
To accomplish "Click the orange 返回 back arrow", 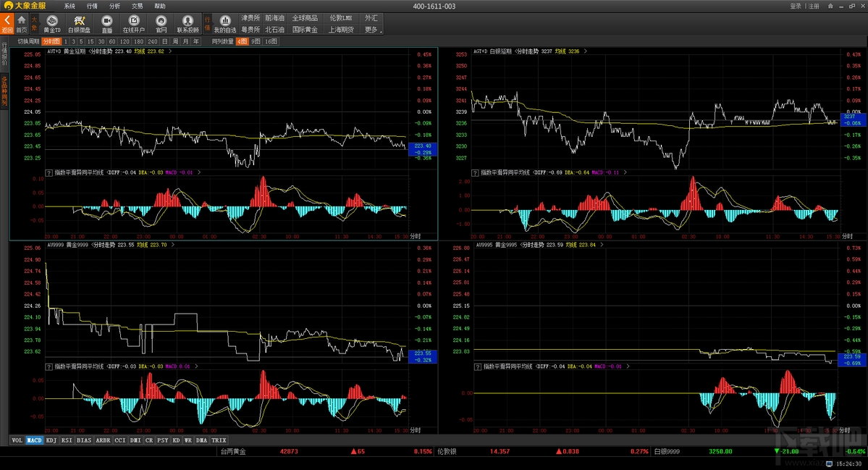I will click(x=7, y=24).
